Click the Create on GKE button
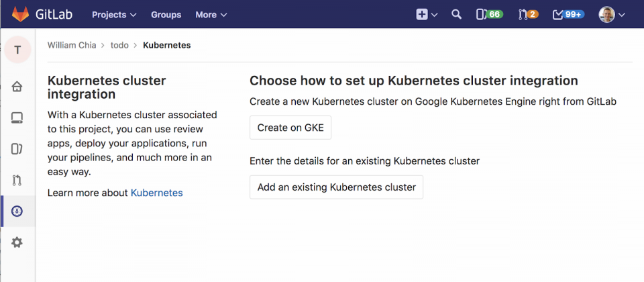The width and height of the screenshot is (644, 282). click(290, 128)
